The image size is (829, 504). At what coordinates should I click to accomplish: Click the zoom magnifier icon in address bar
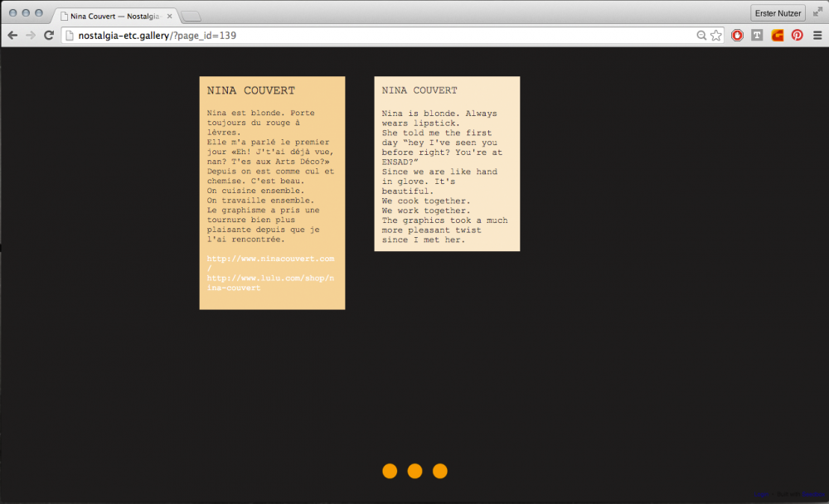pyautogui.click(x=702, y=35)
